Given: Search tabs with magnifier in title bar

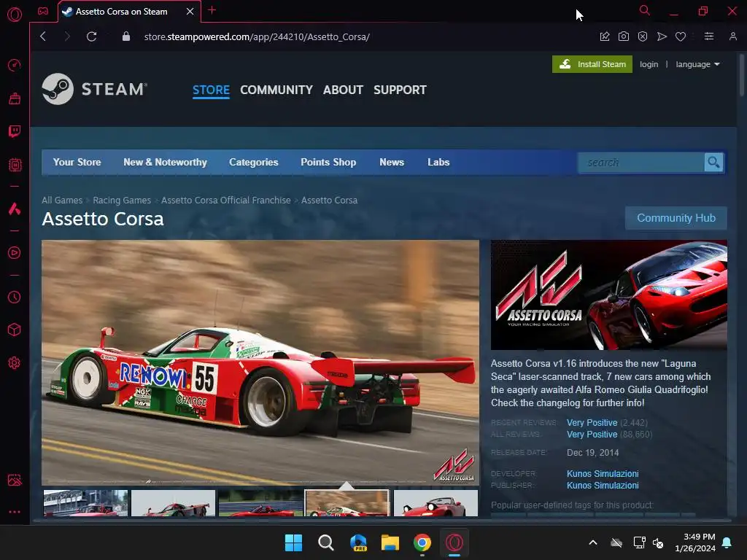Looking at the screenshot, I should 645,10.
